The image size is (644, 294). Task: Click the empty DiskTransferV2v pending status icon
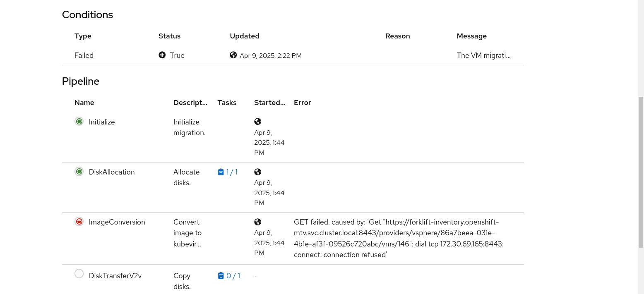pyautogui.click(x=79, y=274)
